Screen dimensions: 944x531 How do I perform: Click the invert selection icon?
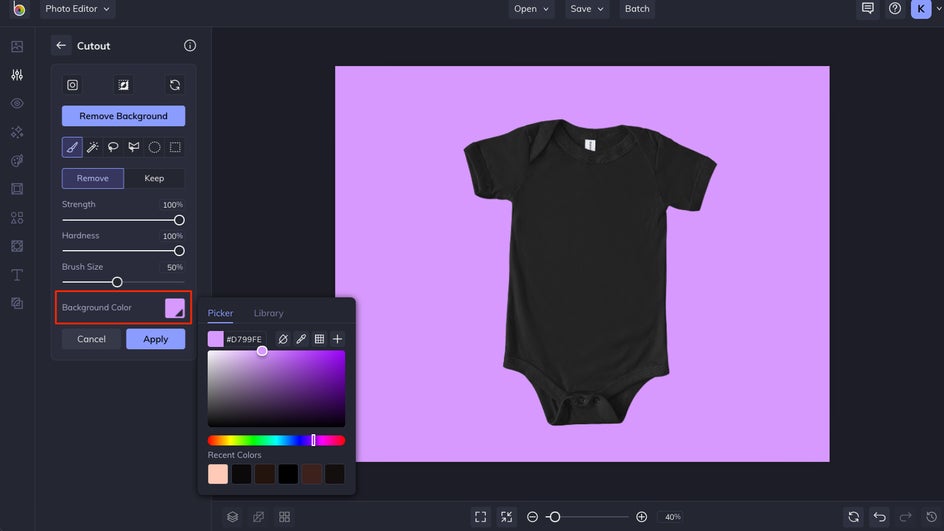(x=123, y=85)
